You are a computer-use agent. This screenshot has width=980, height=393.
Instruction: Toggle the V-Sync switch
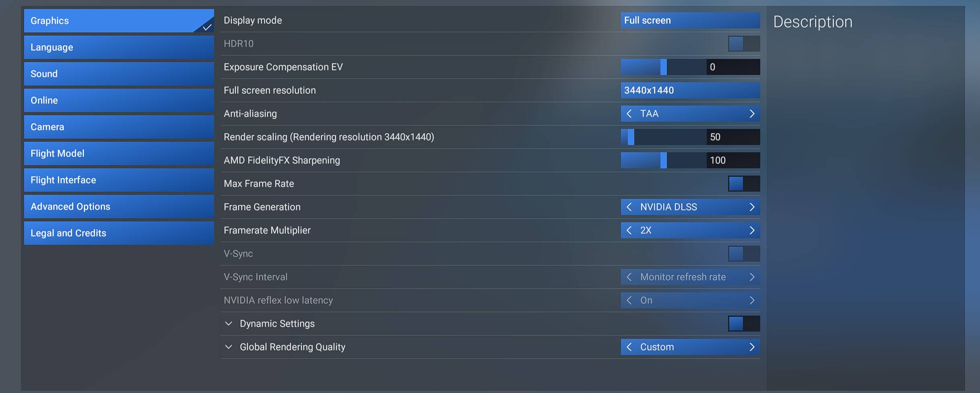click(x=744, y=254)
